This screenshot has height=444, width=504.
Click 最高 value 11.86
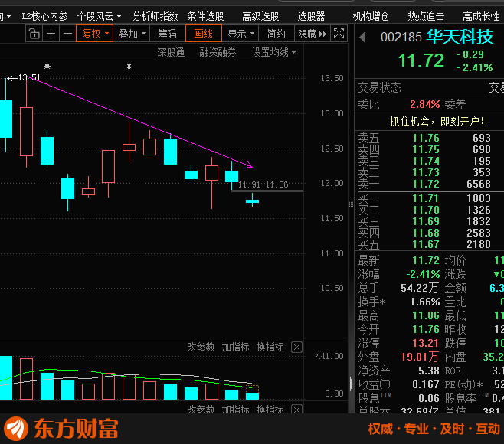(426, 316)
